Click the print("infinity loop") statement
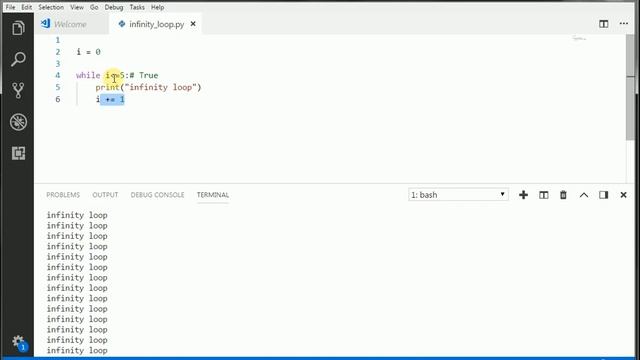This screenshot has width=640, height=360. (x=149, y=87)
